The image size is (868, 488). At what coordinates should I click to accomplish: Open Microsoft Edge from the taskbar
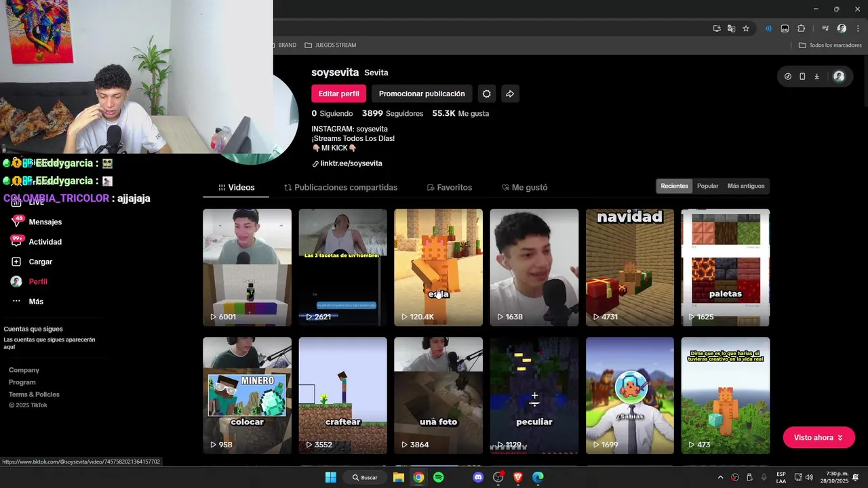click(538, 477)
